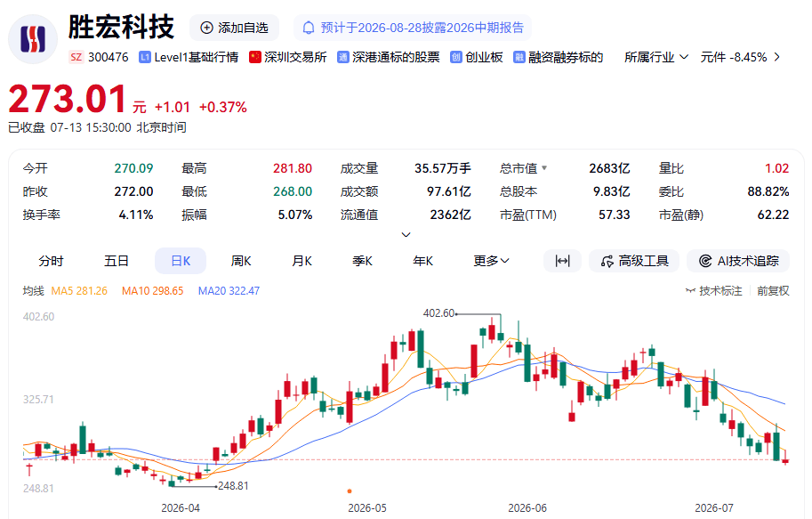812x519 pixels.
Task: Expand the 所属行业 dropdown
Action: tap(656, 57)
